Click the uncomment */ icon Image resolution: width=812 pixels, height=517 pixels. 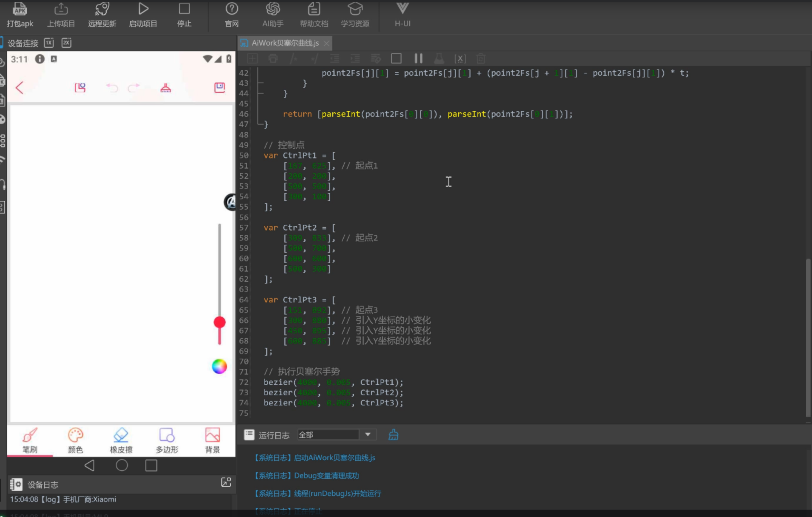point(314,59)
